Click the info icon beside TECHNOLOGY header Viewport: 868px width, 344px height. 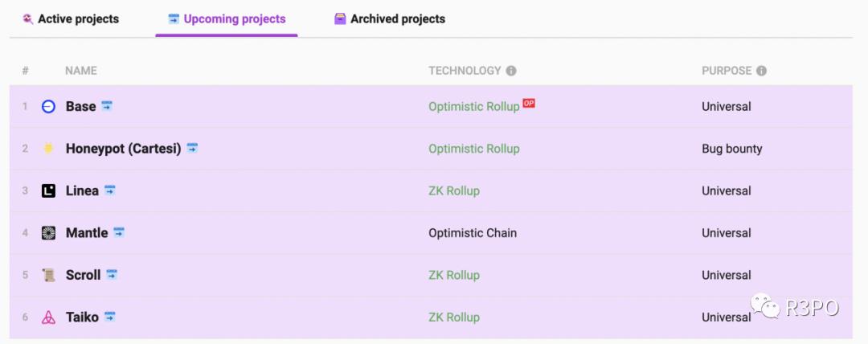[x=511, y=71]
